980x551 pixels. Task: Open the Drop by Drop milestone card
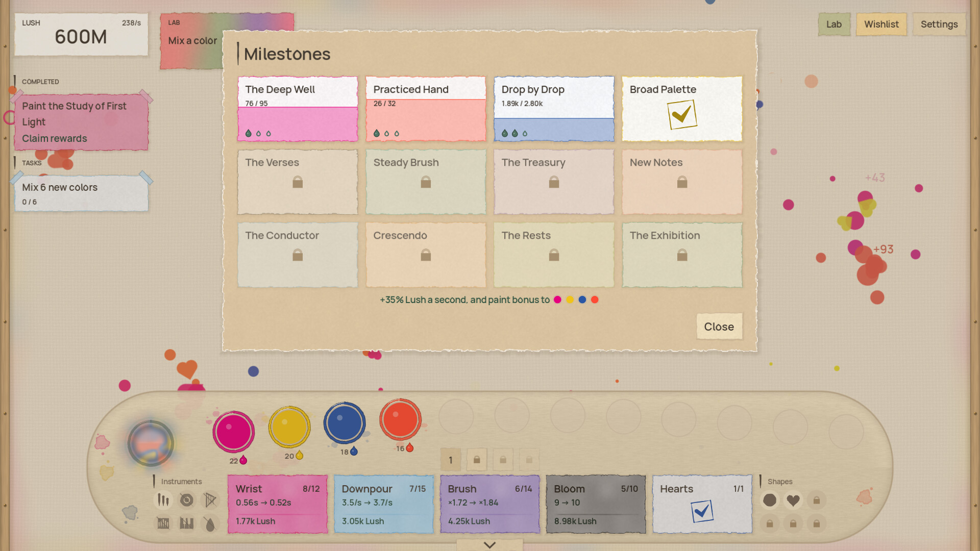554,109
